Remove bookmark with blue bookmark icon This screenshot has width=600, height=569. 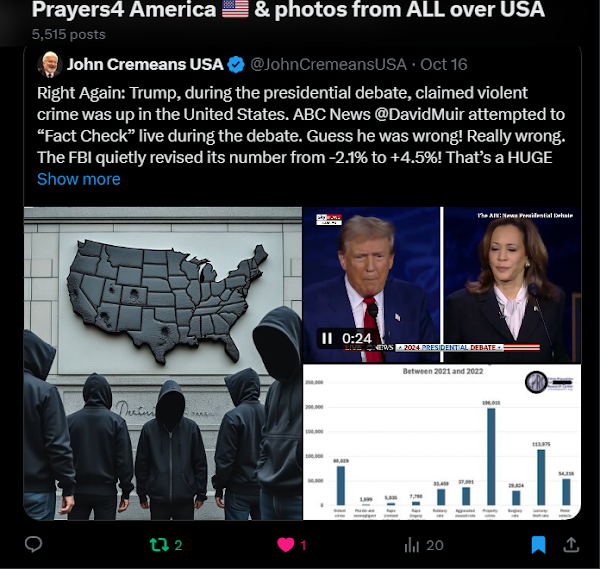pyautogui.click(x=538, y=545)
